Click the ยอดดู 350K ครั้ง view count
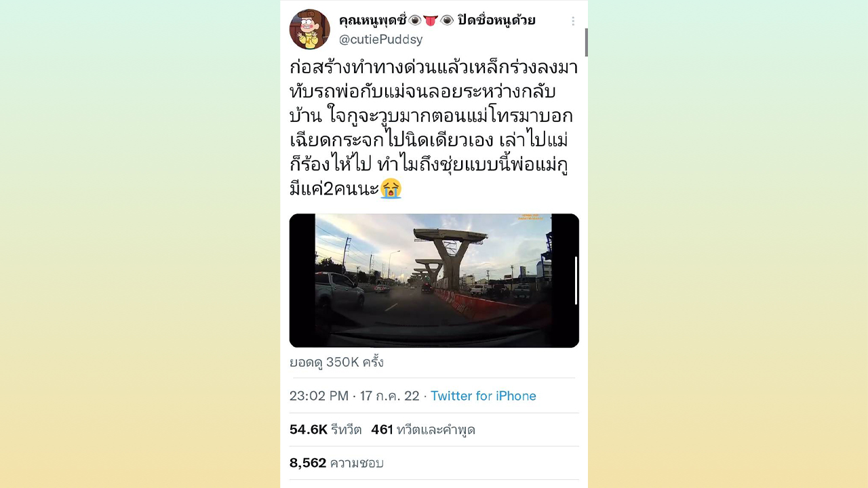 click(336, 363)
